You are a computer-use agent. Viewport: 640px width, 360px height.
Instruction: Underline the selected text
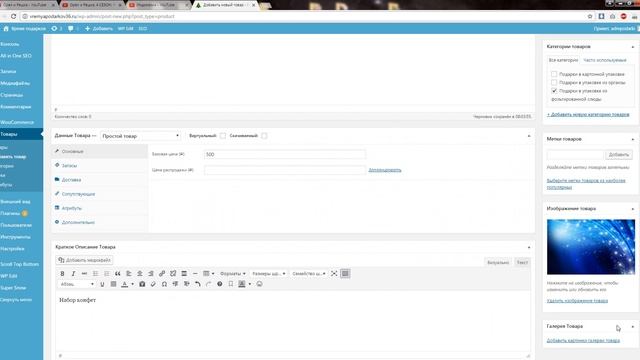(102, 284)
